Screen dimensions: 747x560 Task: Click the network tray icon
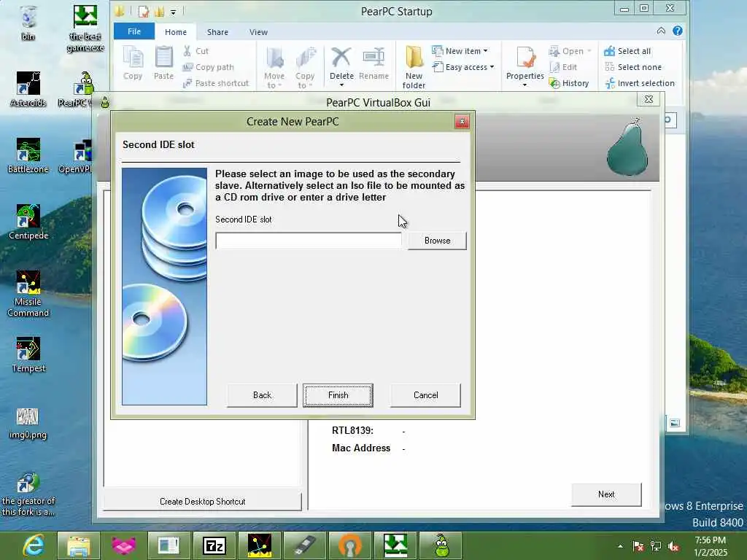656,546
